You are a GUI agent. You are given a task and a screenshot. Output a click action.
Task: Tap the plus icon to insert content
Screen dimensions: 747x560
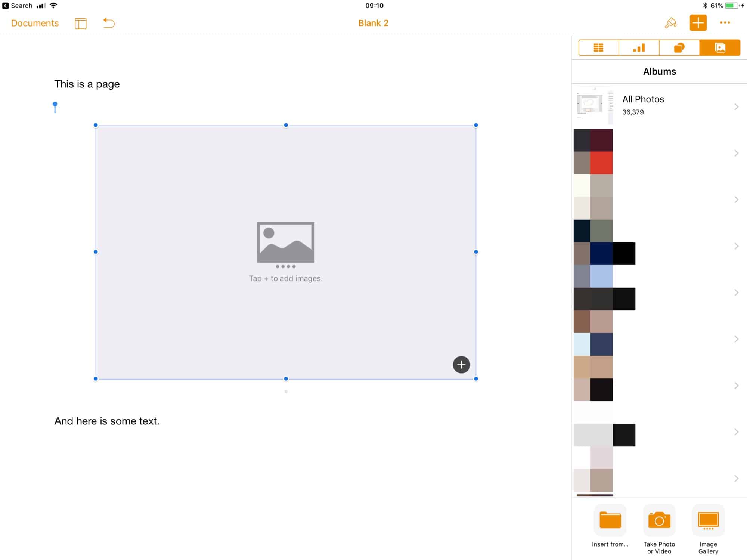[698, 23]
